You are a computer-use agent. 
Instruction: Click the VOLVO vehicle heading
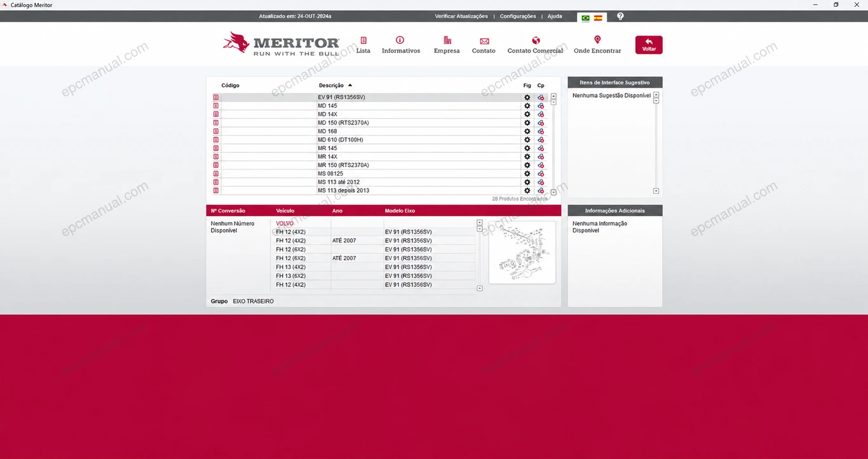[x=285, y=223]
